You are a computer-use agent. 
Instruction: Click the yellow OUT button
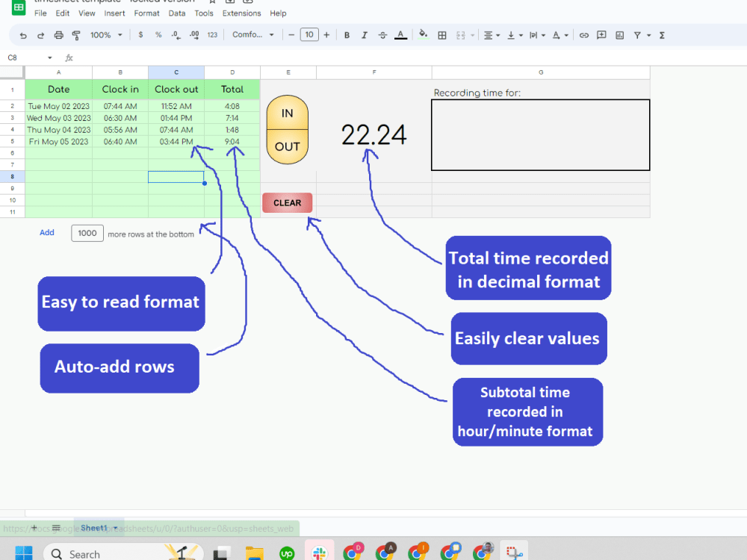pyautogui.click(x=288, y=146)
